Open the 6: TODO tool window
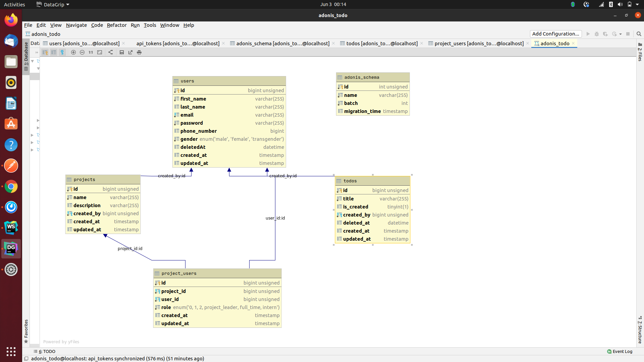644x362 pixels. coord(45,352)
